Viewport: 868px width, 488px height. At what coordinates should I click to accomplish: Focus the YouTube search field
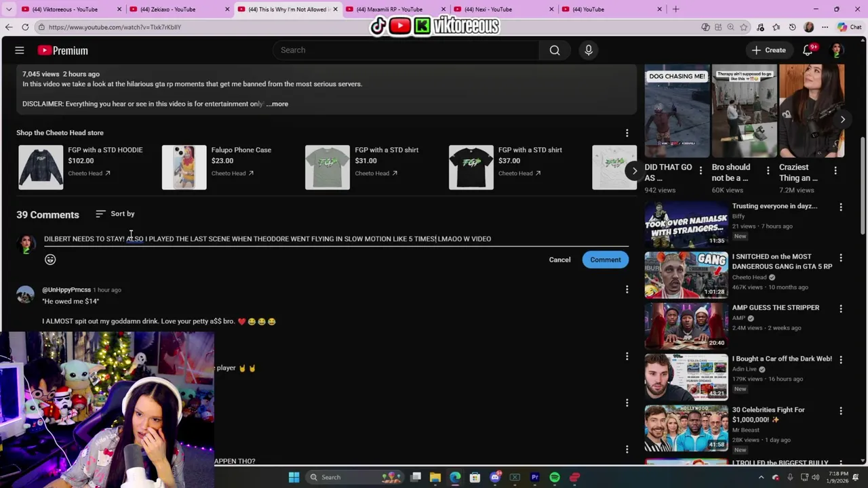tap(406, 50)
